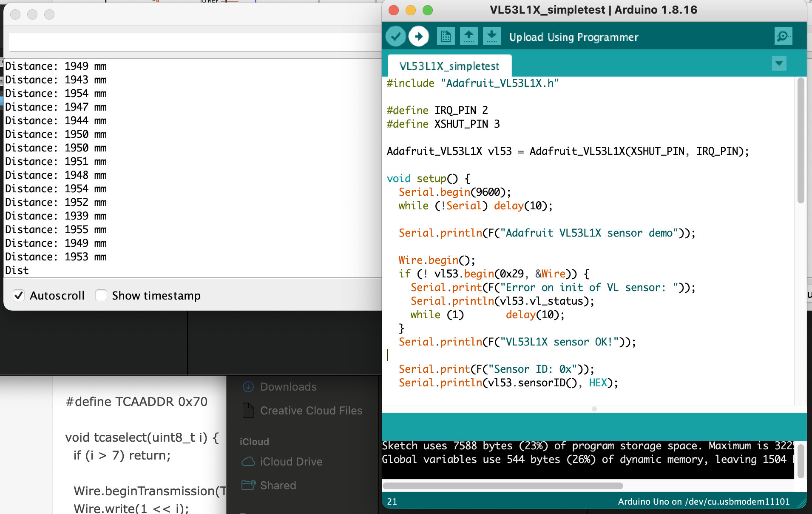Image resolution: width=812 pixels, height=514 pixels.
Task: Click the Arduino window green zoom button
Action: [428, 10]
